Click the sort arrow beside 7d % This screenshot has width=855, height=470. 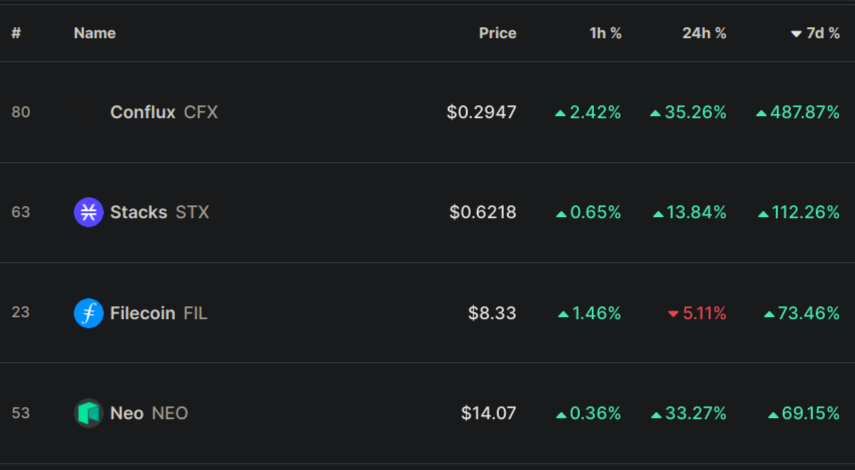coord(796,34)
